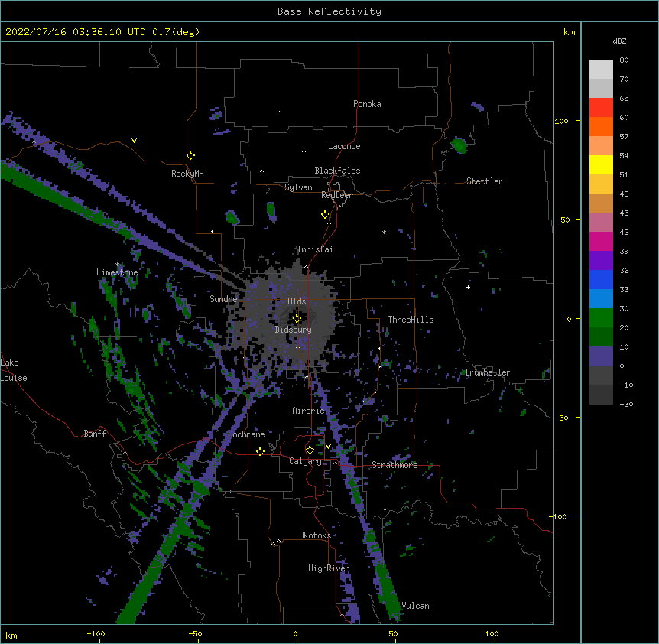Click the -100 tick on bottom km axis
Image resolution: width=659 pixels, height=644 pixels.
[x=96, y=633]
